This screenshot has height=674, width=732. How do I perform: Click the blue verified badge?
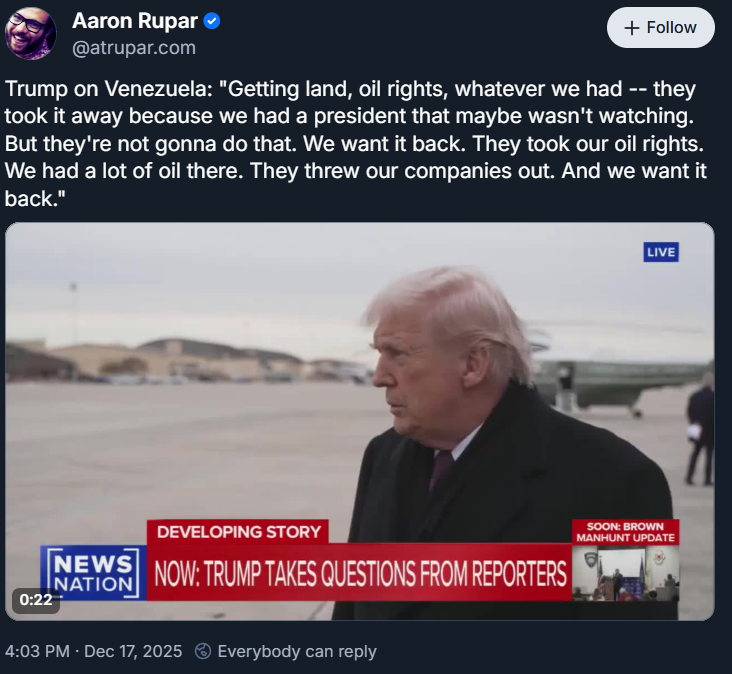coord(212,21)
